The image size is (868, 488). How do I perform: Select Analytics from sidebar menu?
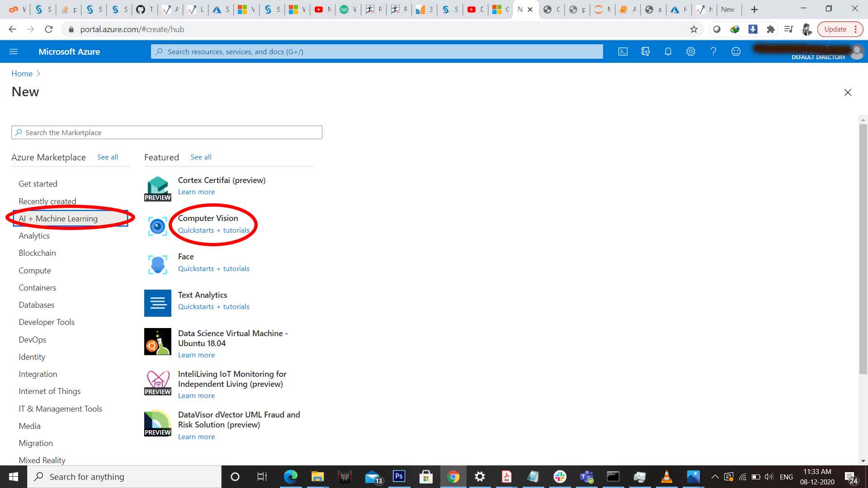(34, 235)
